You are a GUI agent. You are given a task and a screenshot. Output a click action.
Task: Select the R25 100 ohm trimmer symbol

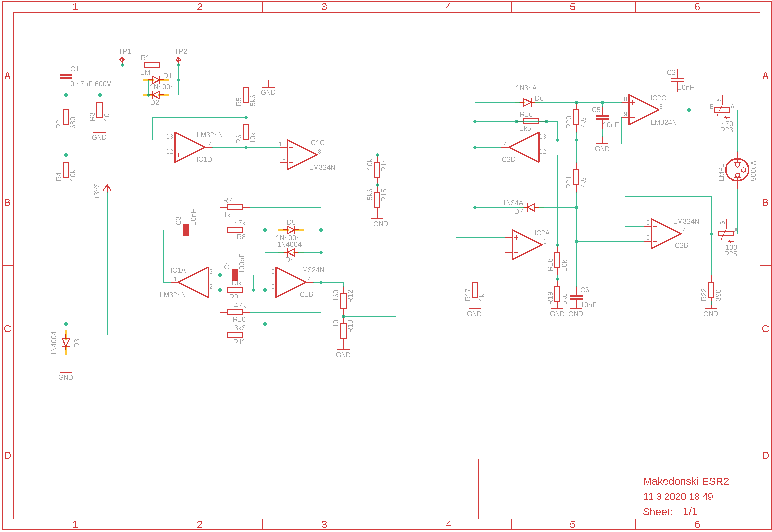pos(726,233)
